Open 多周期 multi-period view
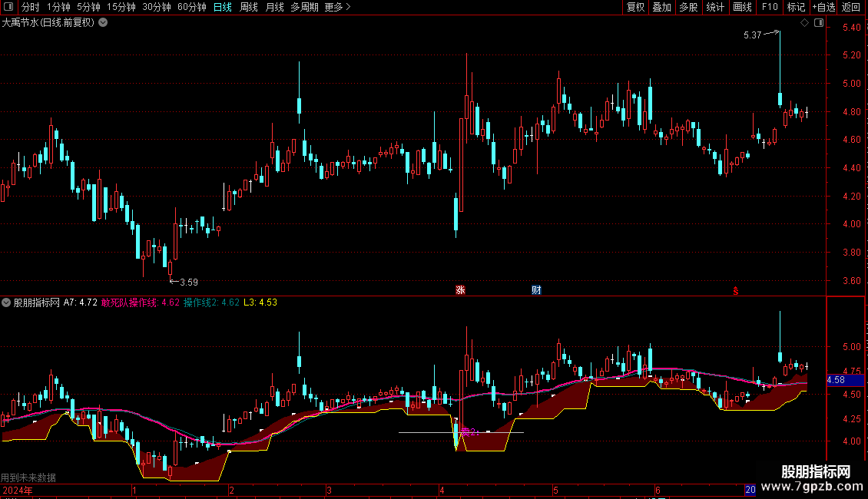 304,7
